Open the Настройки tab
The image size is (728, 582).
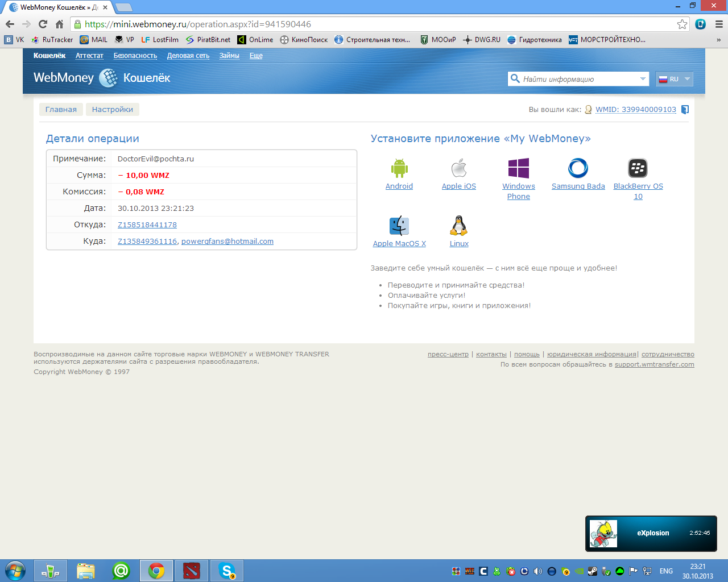(113, 110)
